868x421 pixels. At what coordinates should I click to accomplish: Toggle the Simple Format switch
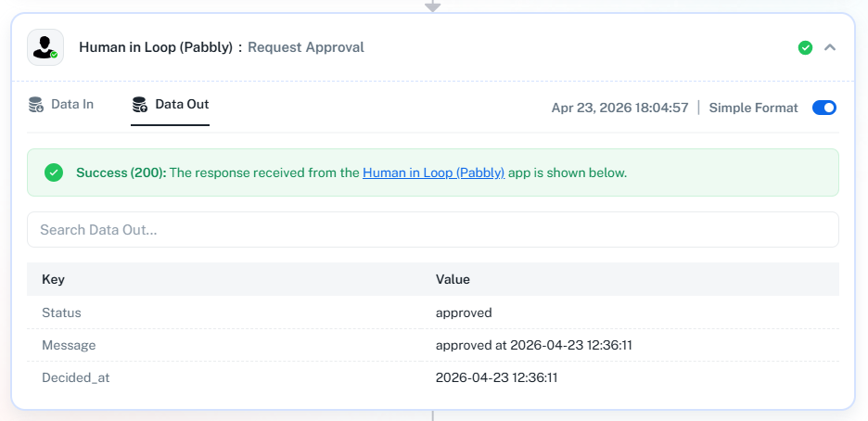823,108
